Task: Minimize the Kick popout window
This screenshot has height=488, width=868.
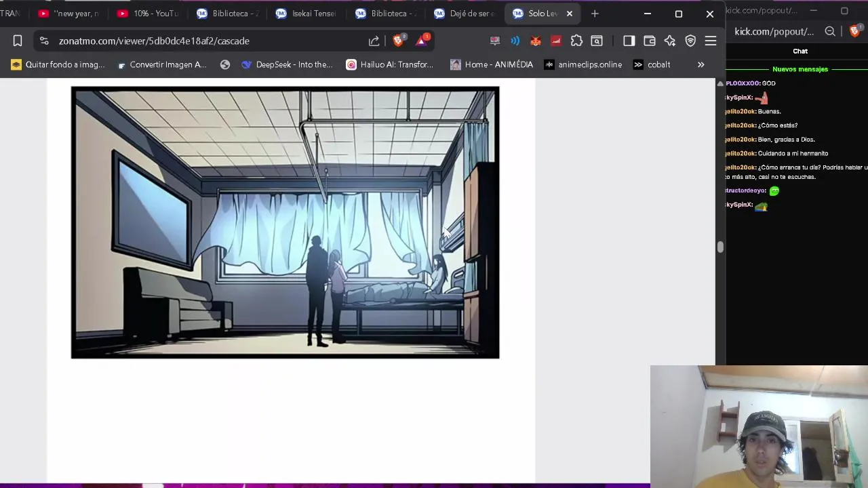Action: [x=813, y=11]
